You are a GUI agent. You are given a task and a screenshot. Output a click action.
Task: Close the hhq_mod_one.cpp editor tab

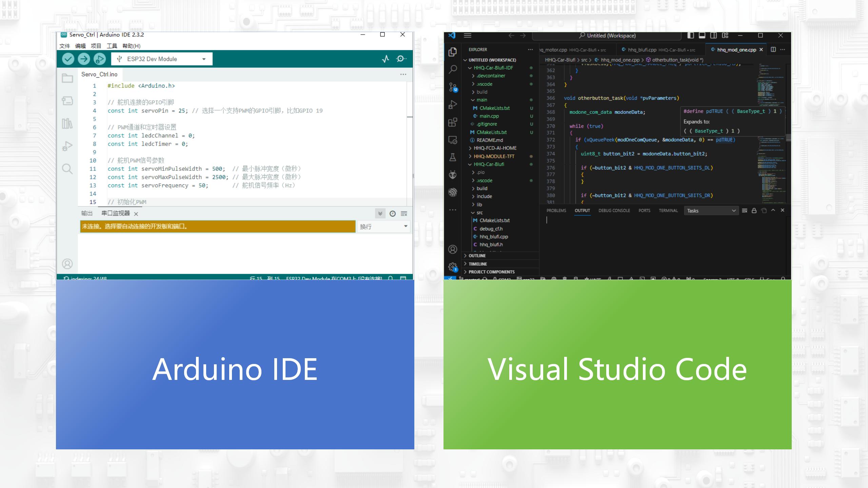pyautogui.click(x=761, y=50)
